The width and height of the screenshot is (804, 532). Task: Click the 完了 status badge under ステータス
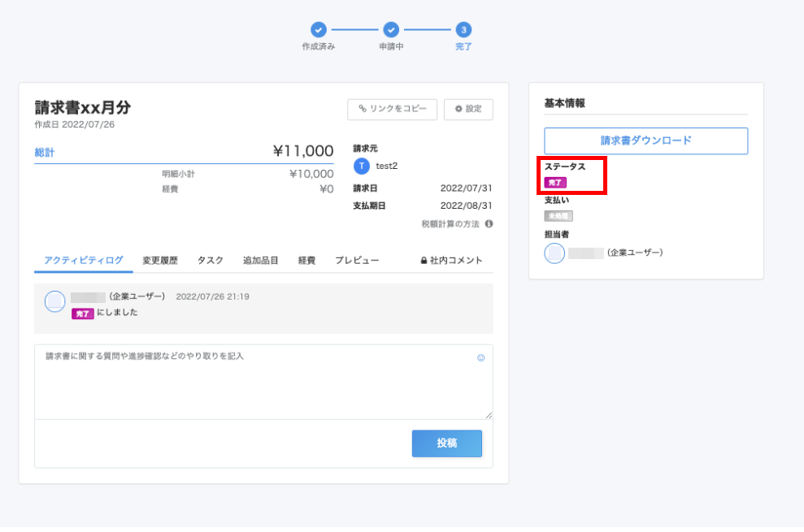[x=555, y=183]
